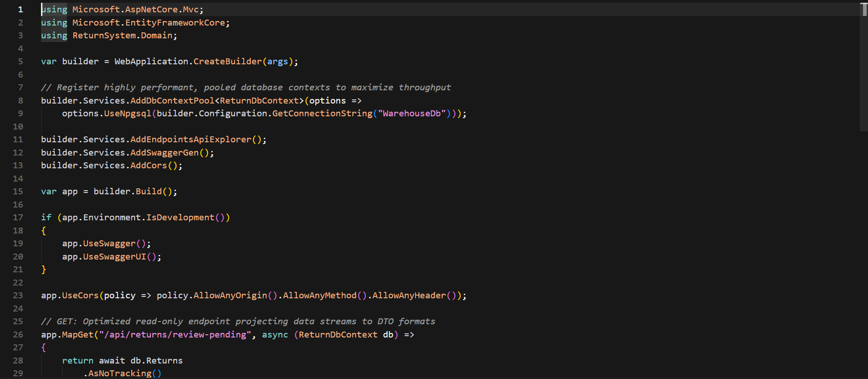Click line number 23 in the gutter
The image size is (868, 379).
[18, 296]
